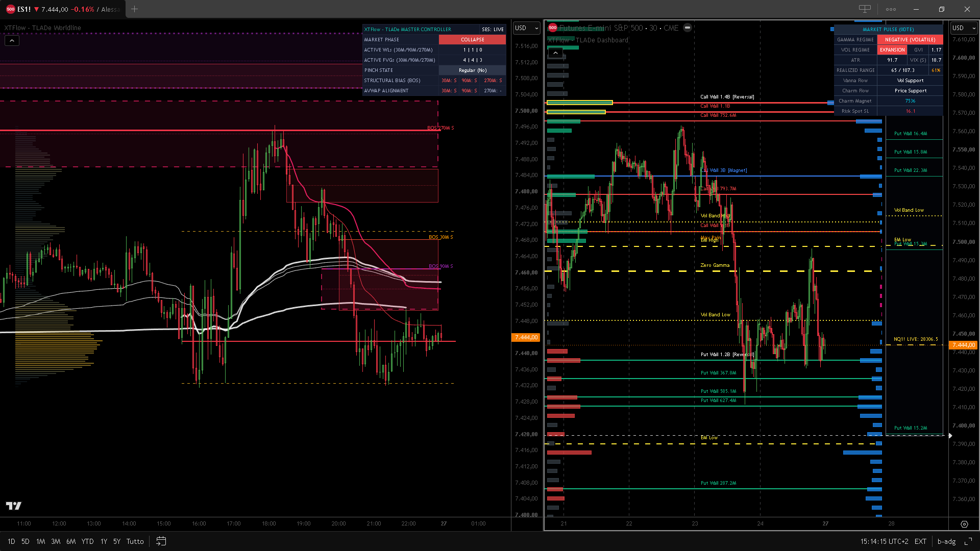Click the Charm Magnet value 7536
This screenshot has width=980, height=551.
[x=910, y=101]
